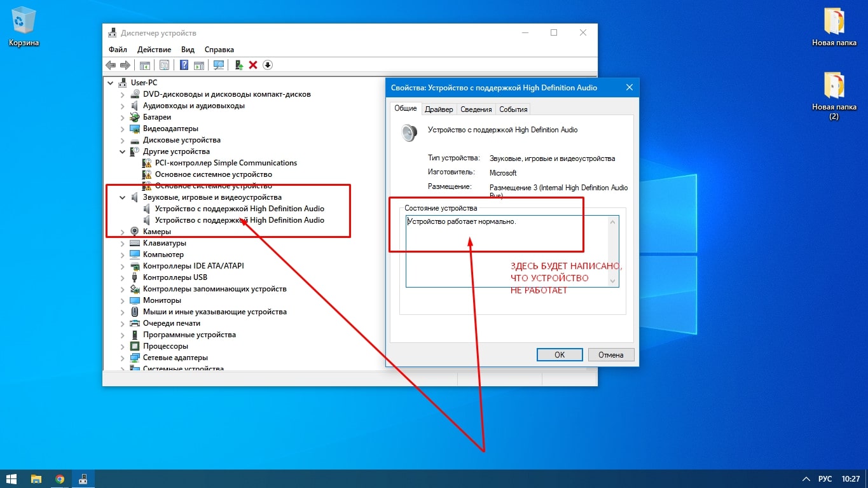Image resolution: width=868 pixels, height=488 pixels.
Task: Select PCI-контроллер Simple Communications device
Action: tap(226, 163)
